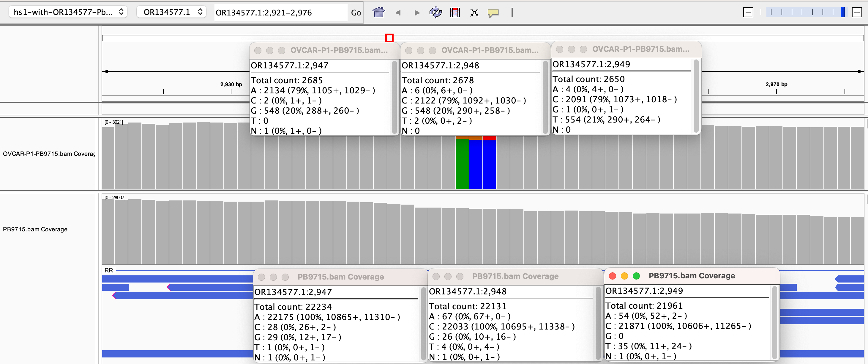The height and width of the screenshot is (364, 868).
Task: Click the zoom out minus button
Action: [x=748, y=12]
